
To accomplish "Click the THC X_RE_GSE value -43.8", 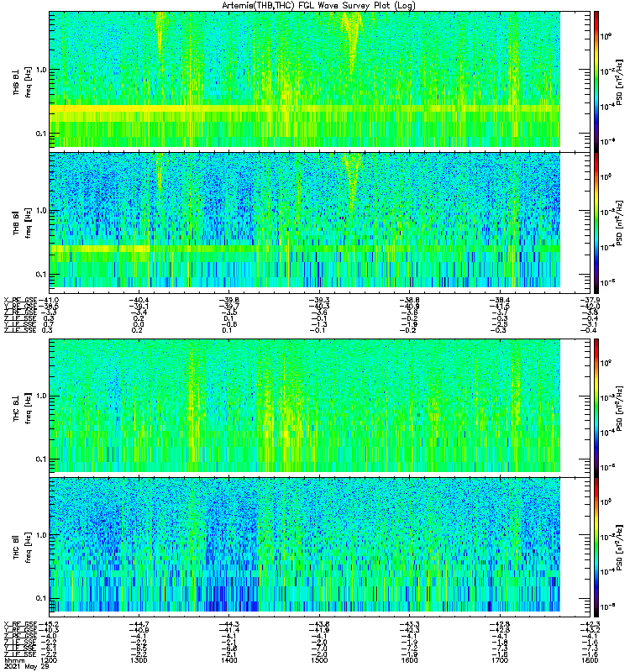I will 319,624.
